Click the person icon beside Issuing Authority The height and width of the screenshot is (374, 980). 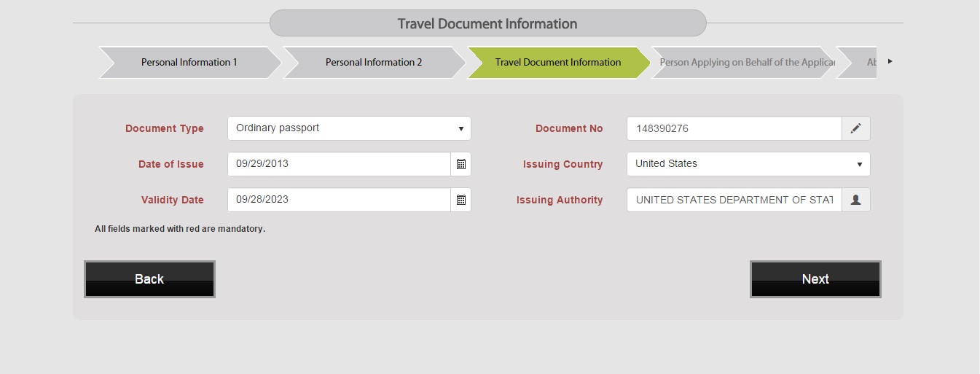click(x=856, y=200)
